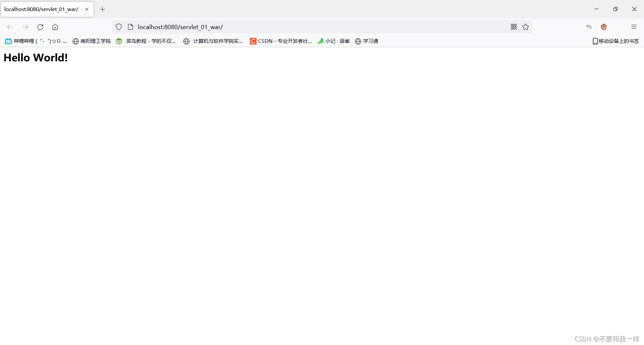Open the Tampermonkey monkey extension icon
The height and width of the screenshot is (345, 644).
tap(603, 27)
